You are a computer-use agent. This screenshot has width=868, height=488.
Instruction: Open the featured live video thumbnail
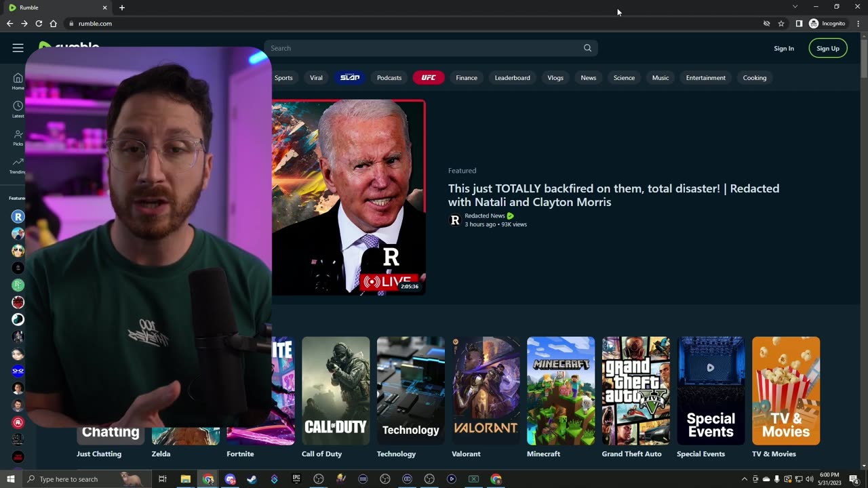coord(349,197)
